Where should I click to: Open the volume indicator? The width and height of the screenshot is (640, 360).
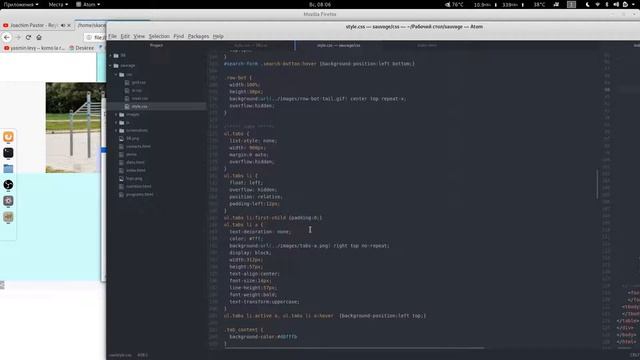pos(616,4)
